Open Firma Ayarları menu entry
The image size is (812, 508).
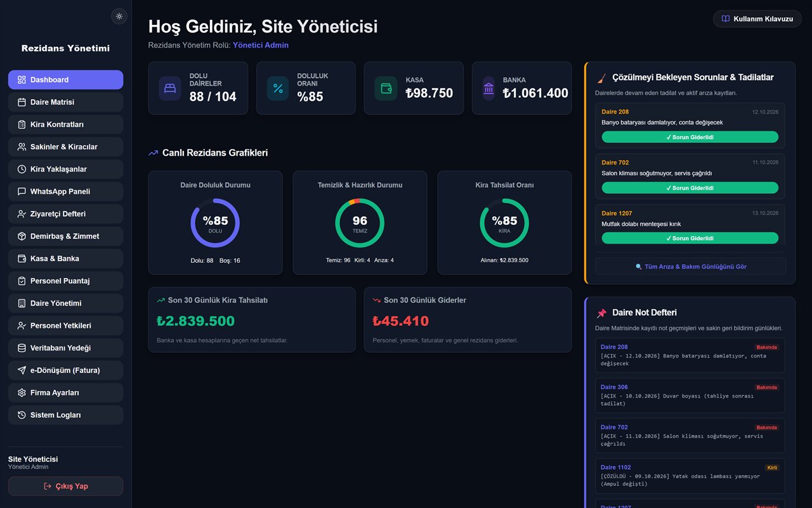[66, 393]
